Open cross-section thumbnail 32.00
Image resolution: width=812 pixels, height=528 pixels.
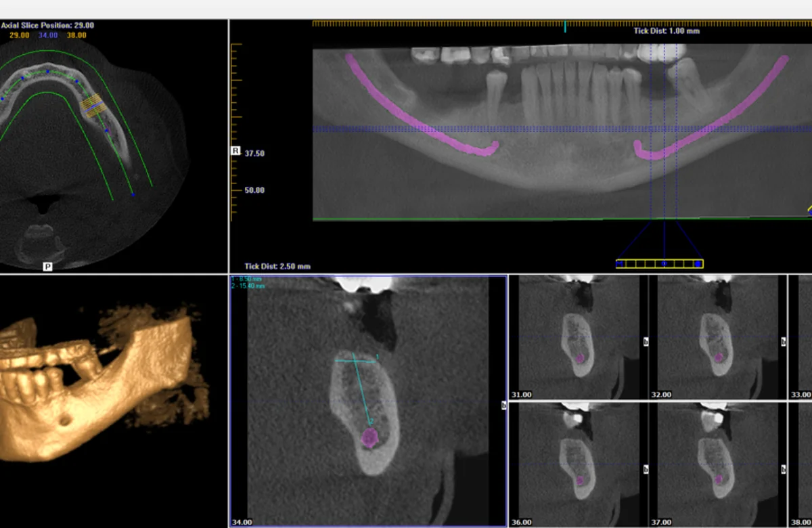click(x=717, y=337)
